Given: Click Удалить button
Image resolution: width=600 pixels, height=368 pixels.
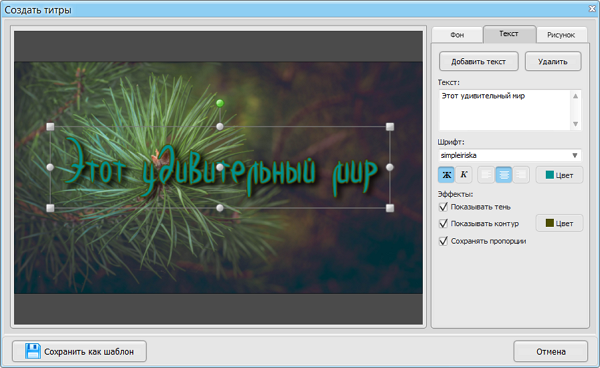Looking at the screenshot, I should pyautogui.click(x=553, y=62).
